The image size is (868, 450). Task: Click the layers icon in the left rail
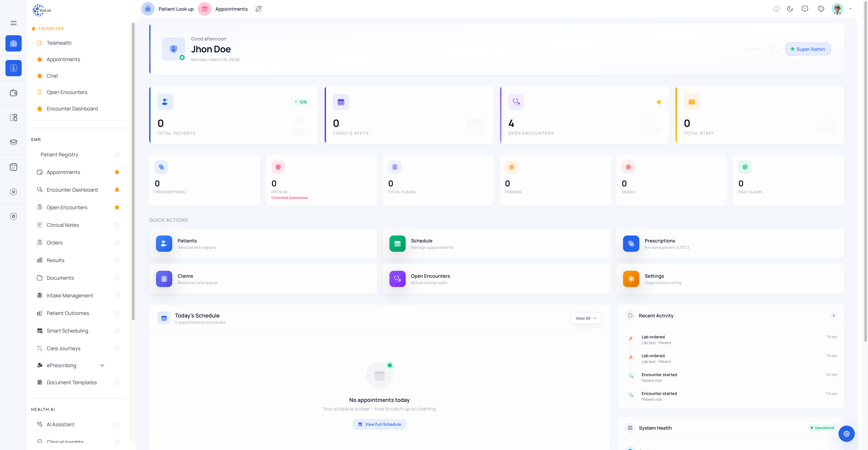click(14, 142)
